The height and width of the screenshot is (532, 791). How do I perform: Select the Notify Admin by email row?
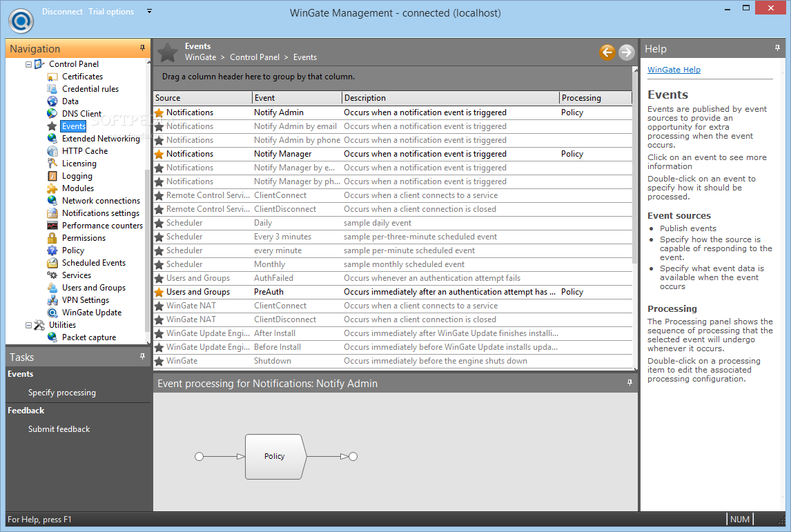(x=393, y=126)
